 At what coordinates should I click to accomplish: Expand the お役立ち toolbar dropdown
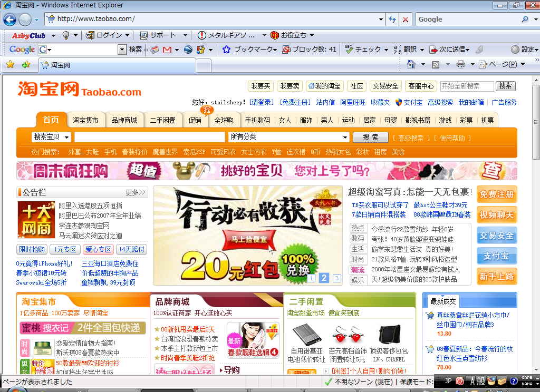point(312,35)
